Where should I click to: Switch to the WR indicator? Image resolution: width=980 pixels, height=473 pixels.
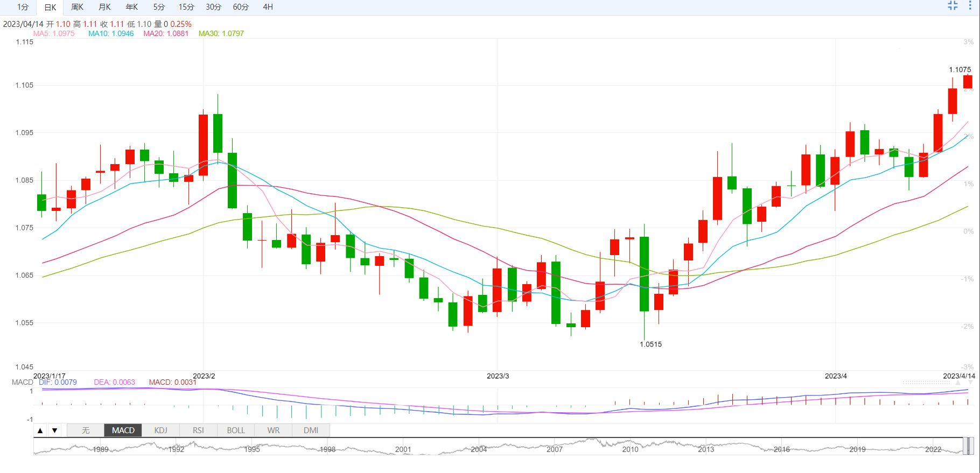click(x=274, y=430)
